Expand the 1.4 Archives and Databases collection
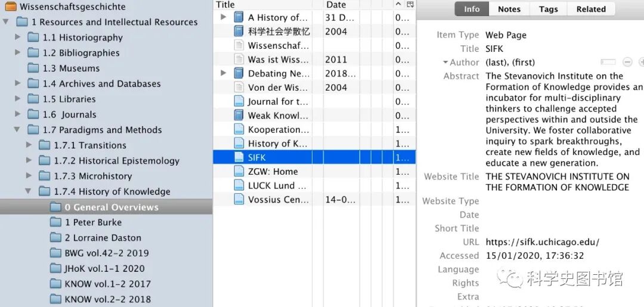 18,83
